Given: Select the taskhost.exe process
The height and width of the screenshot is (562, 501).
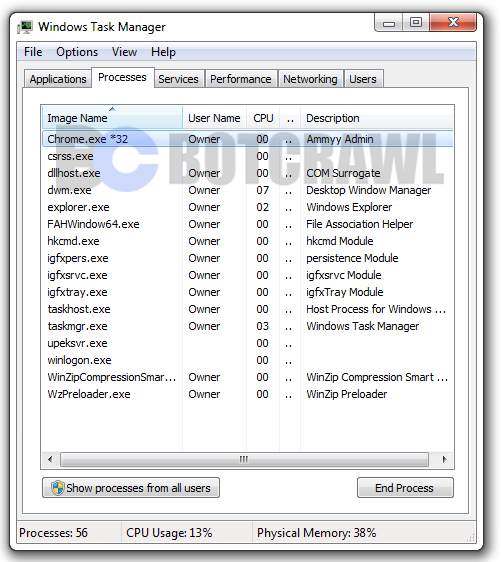Looking at the screenshot, I should pyautogui.click(x=247, y=309).
